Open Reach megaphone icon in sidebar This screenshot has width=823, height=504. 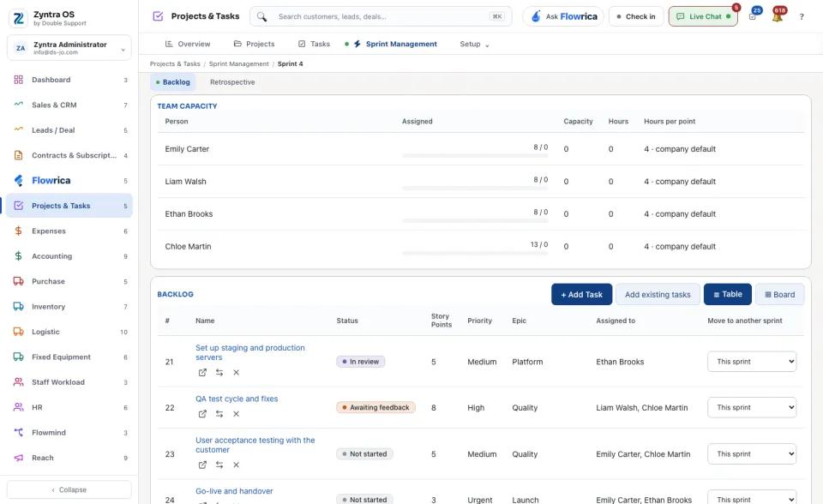pyautogui.click(x=18, y=458)
